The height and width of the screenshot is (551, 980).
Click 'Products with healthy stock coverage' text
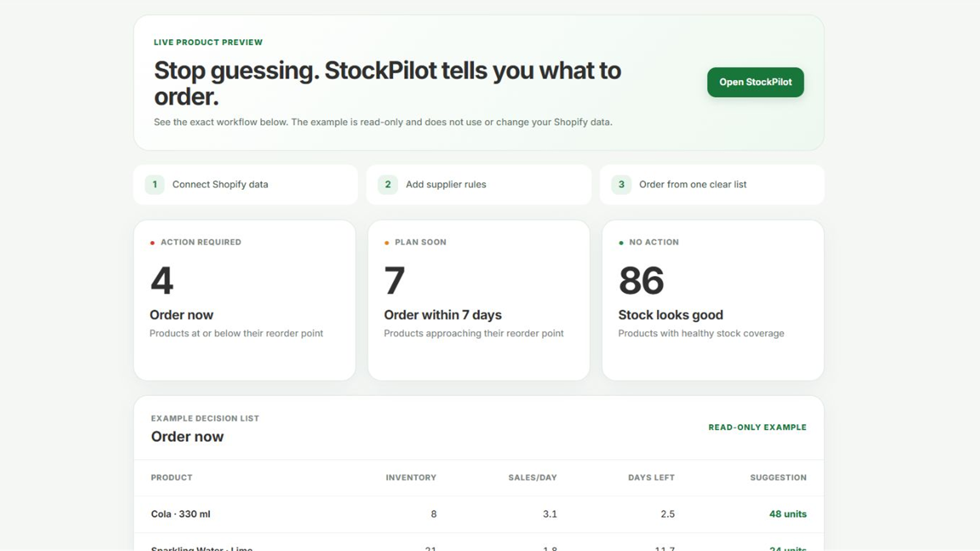click(x=701, y=333)
